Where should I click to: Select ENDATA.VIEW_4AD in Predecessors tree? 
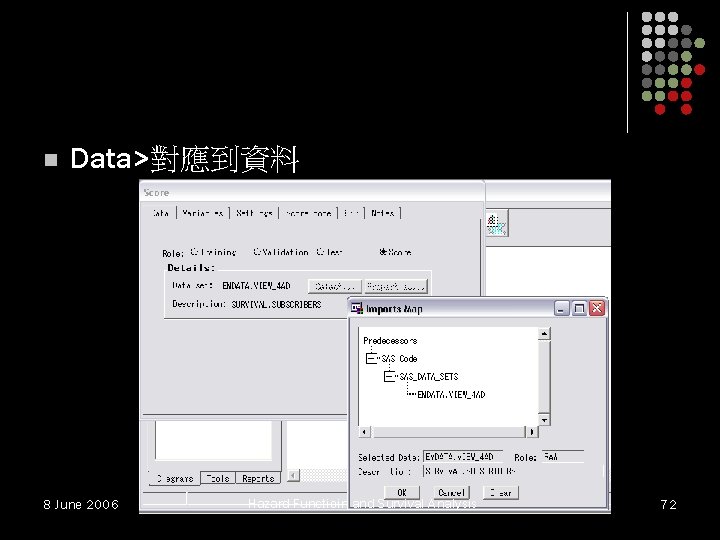451,394
